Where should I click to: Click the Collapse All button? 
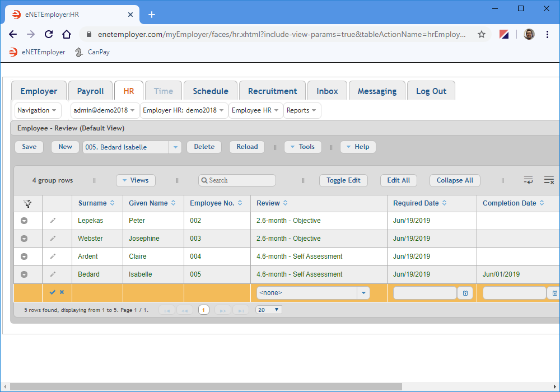[x=455, y=180]
